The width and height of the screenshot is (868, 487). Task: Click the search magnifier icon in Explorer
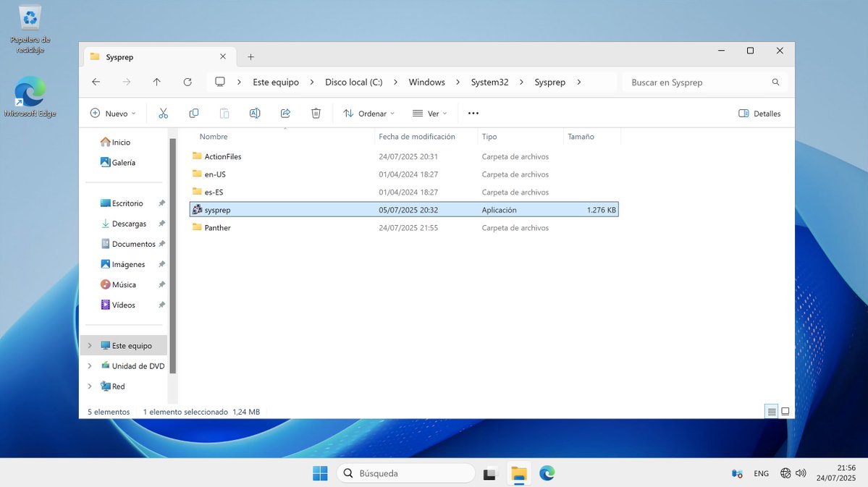point(775,82)
